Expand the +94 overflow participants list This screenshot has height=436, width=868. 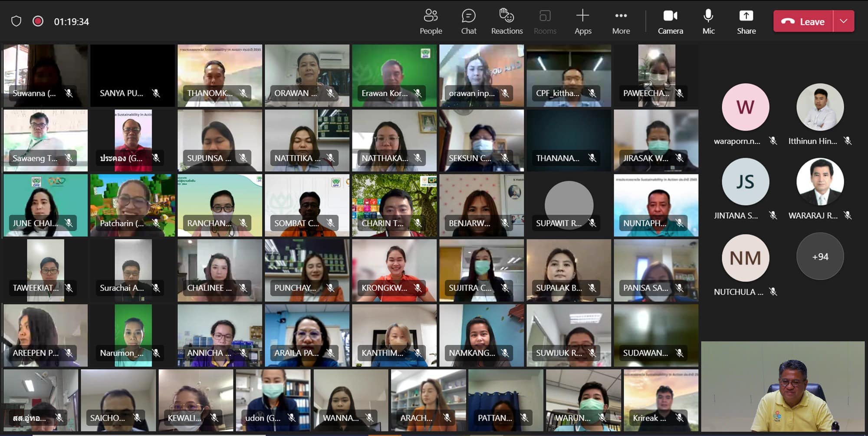820,256
